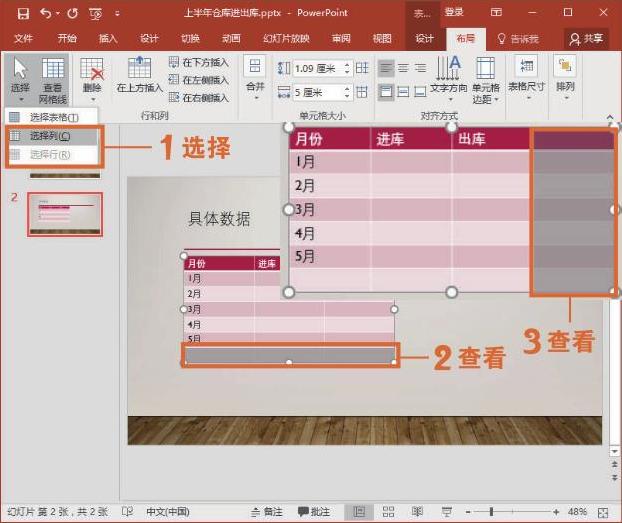This screenshot has width=622, height=523.
Task: Start slideshow from the quick access toolbar icon
Action: click(x=96, y=14)
